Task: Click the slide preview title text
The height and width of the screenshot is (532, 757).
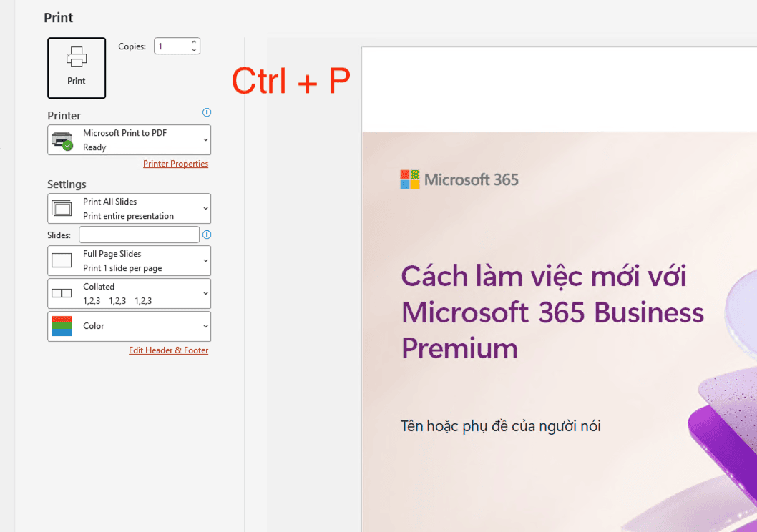Action: tap(552, 312)
